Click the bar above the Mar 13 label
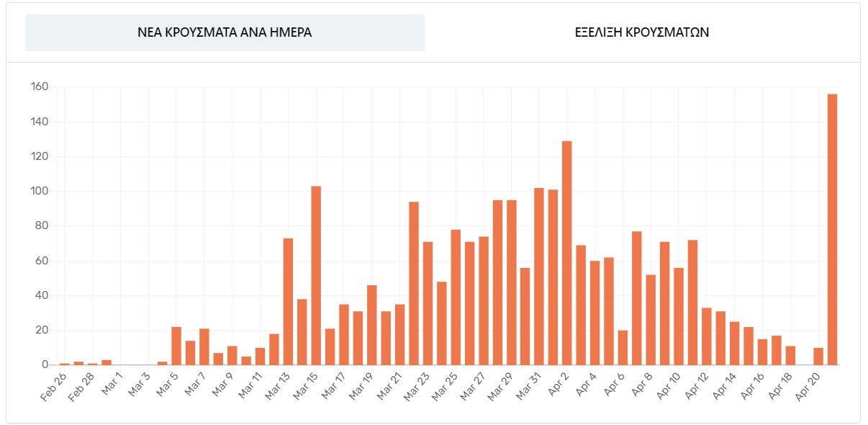Screen dimensions: 868x425 click(288, 301)
